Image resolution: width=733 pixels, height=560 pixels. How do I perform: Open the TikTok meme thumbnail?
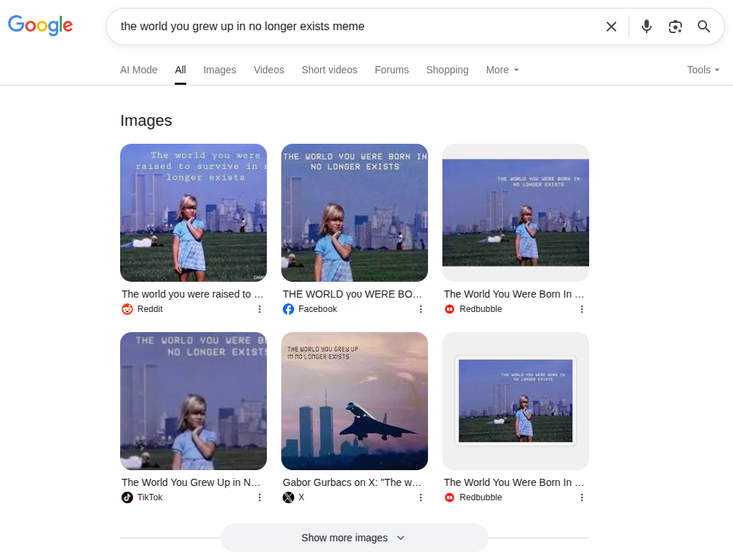pyautogui.click(x=194, y=400)
